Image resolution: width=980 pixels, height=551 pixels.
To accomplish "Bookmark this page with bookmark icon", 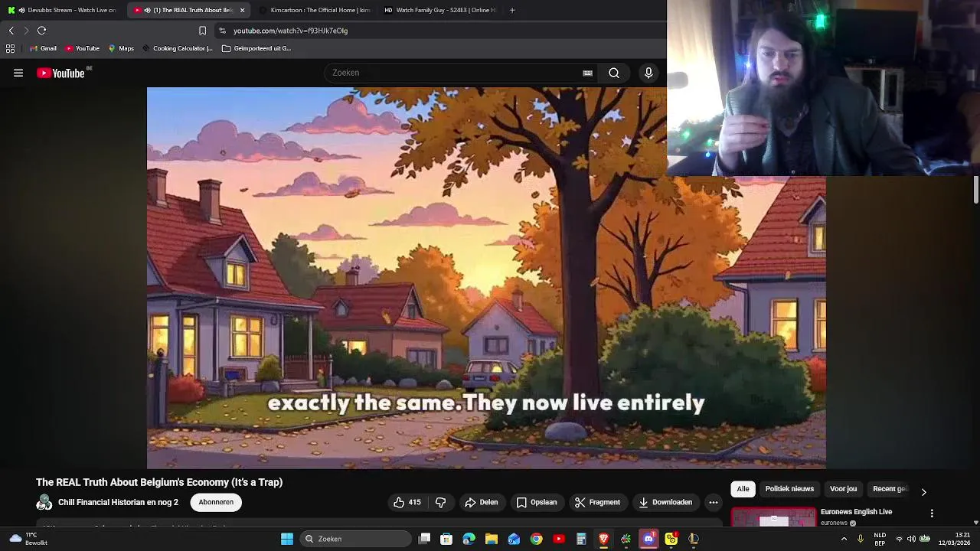I will pos(202,31).
